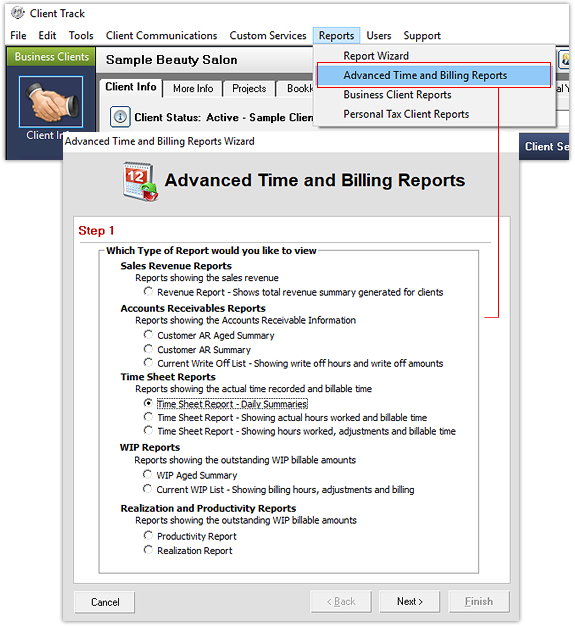Open the Tools menu
This screenshot has height=626, width=575.
[x=81, y=36]
